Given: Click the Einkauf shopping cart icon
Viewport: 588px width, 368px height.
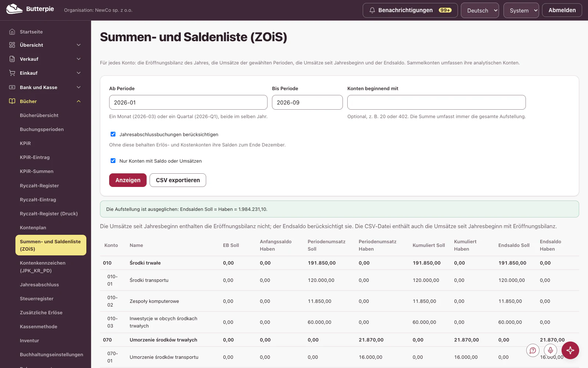Looking at the screenshot, I should click(x=12, y=73).
